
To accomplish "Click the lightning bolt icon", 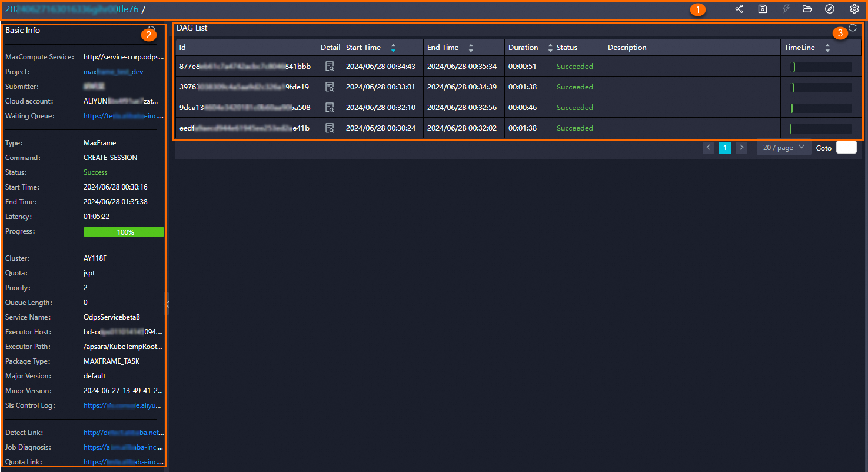I will point(786,9).
